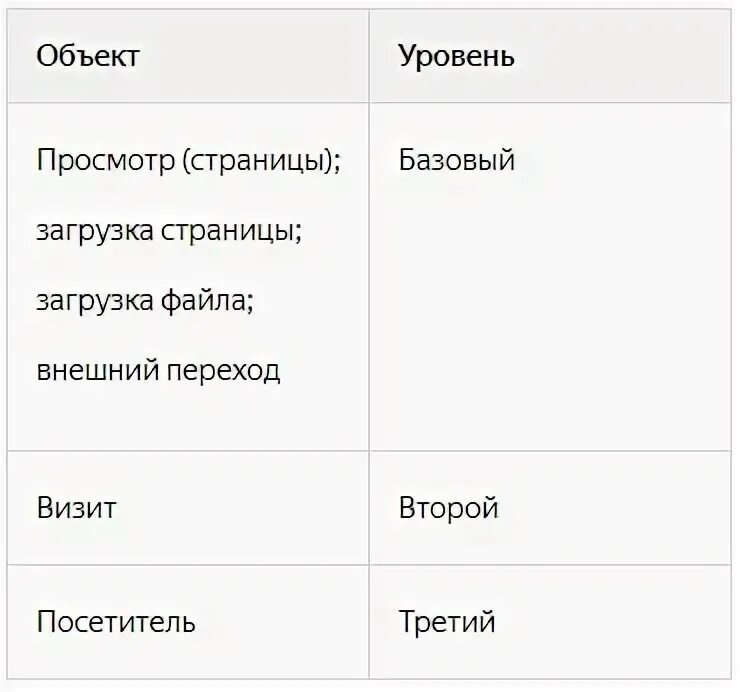Image resolution: width=740 pixels, height=692 pixels.
Task: Select the word "файла;"
Action: pyautogui.click(x=207, y=300)
